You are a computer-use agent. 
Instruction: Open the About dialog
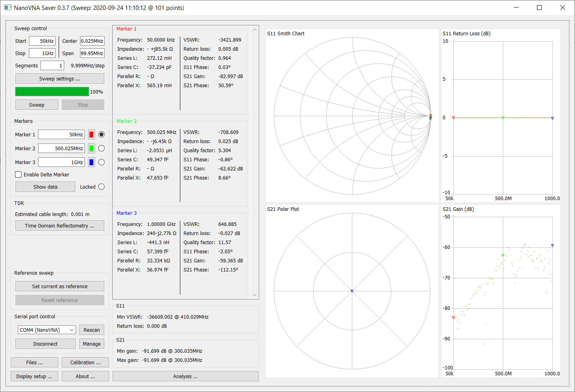click(85, 376)
